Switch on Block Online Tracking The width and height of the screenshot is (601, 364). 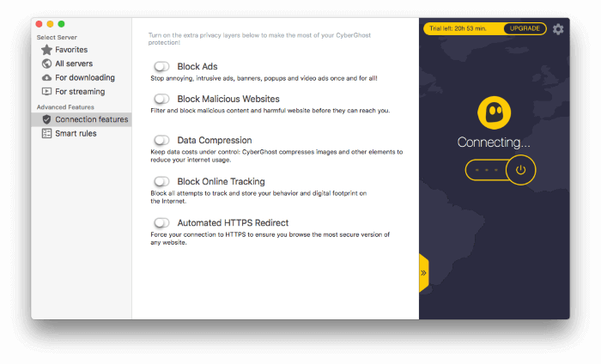pos(161,182)
